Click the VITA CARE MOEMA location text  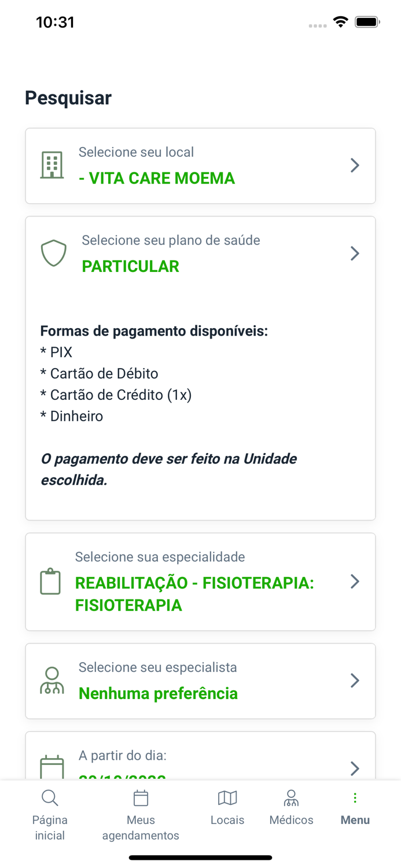pyautogui.click(x=158, y=178)
